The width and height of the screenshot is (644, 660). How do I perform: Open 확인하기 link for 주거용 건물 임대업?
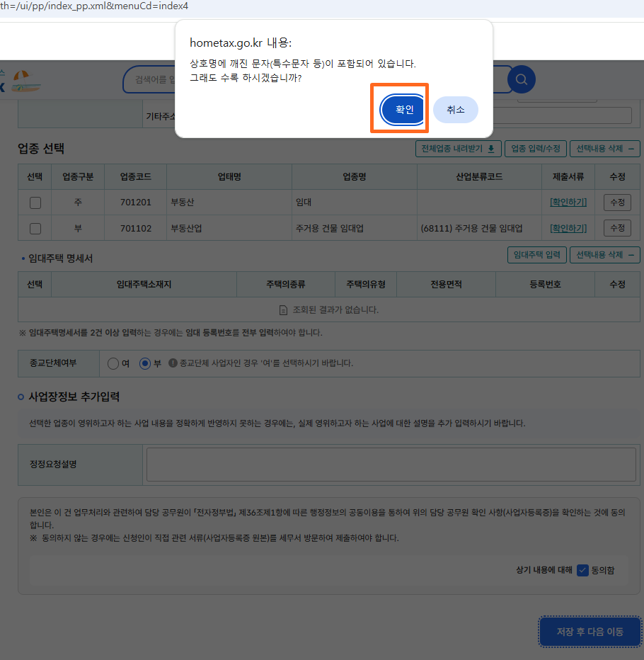point(568,228)
